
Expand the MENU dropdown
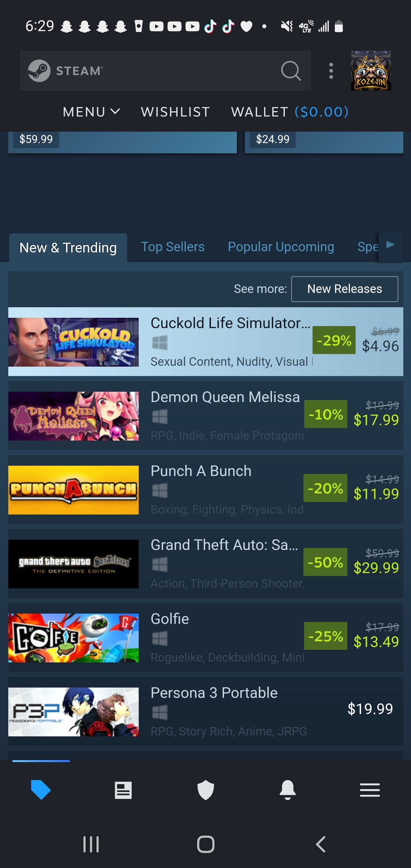[x=91, y=112]
